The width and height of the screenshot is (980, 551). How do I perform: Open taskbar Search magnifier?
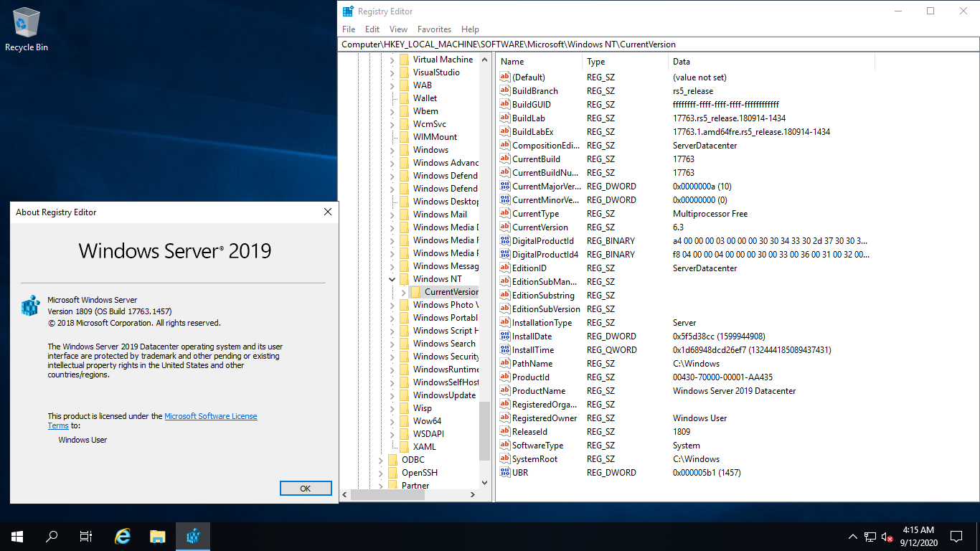click(52, 536)
